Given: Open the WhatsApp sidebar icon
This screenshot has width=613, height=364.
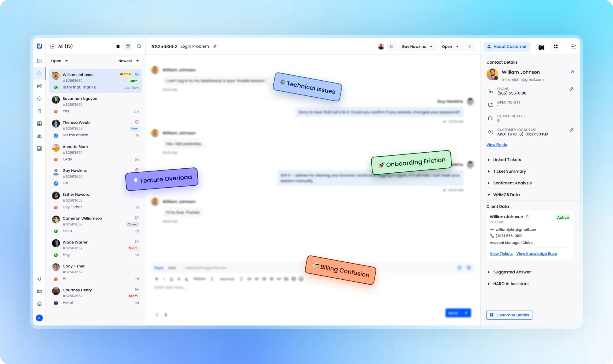Looking at the screenshot, I should 39,99.
